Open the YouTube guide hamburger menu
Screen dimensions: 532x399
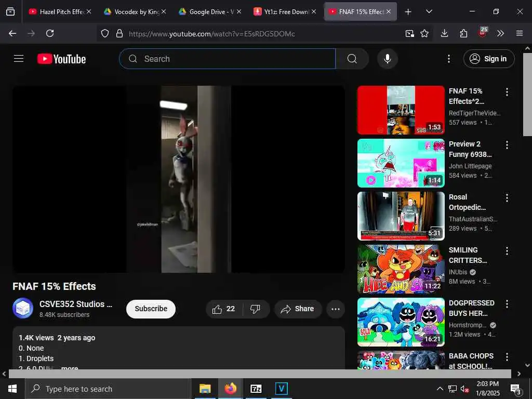(19, 59)
